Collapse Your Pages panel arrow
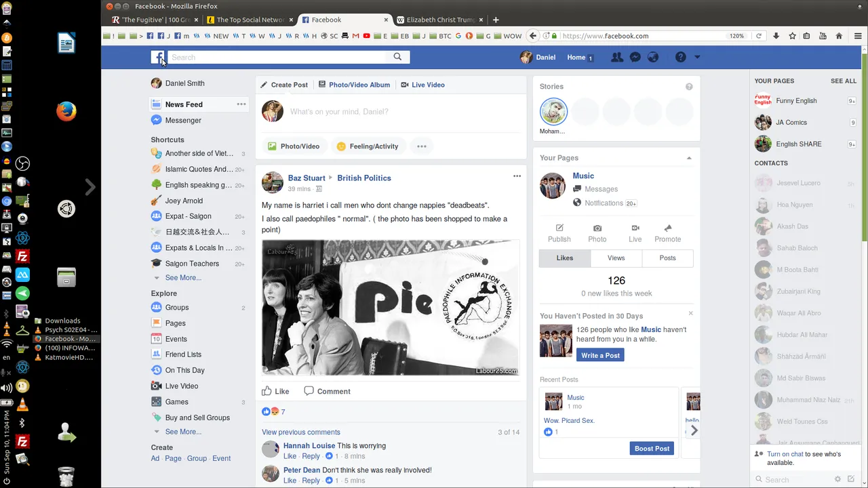Screen dimensions: 868x488 [689, 158]
